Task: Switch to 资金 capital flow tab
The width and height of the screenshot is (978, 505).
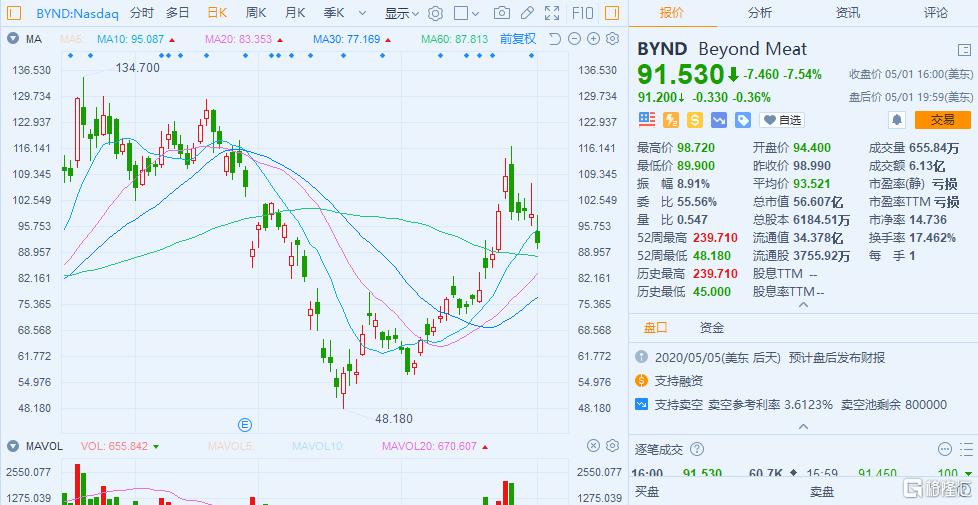Action: [x=712, y=328]
